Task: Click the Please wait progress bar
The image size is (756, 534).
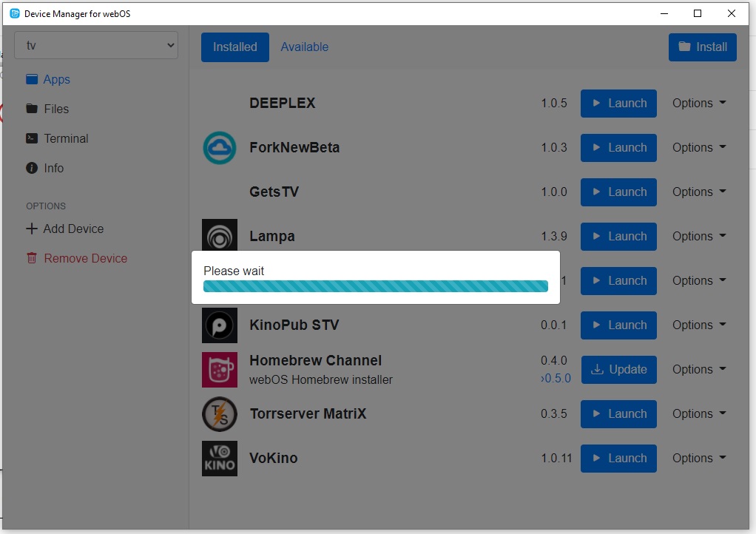Action: 375,287
